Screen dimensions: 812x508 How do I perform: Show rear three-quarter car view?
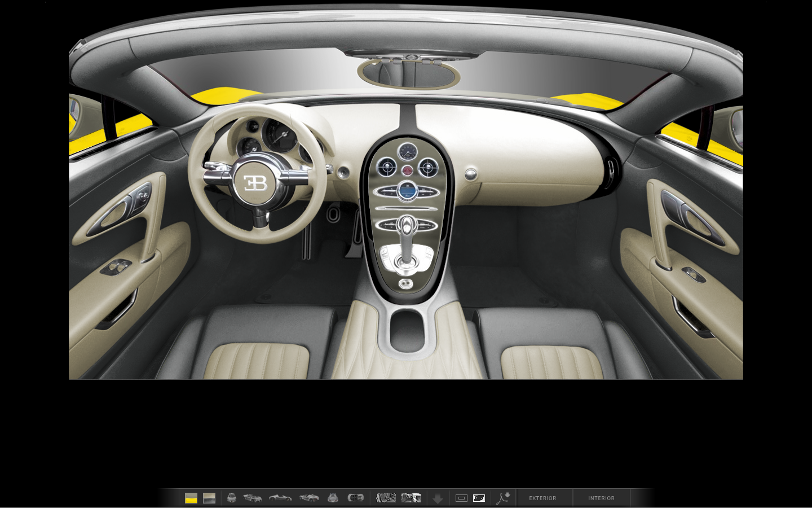click(309, 498)
